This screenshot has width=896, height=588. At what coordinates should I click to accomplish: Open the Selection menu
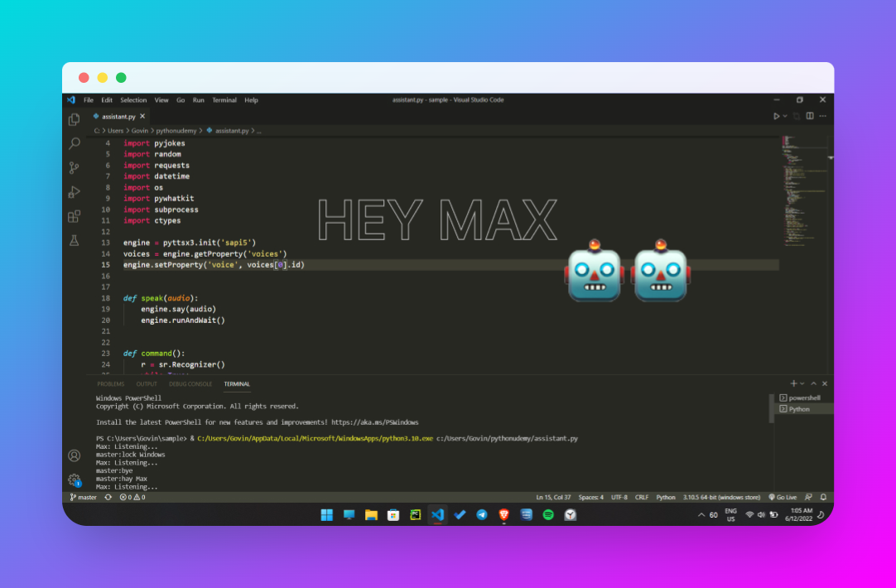pyautogui.click(x=133, y=100)
